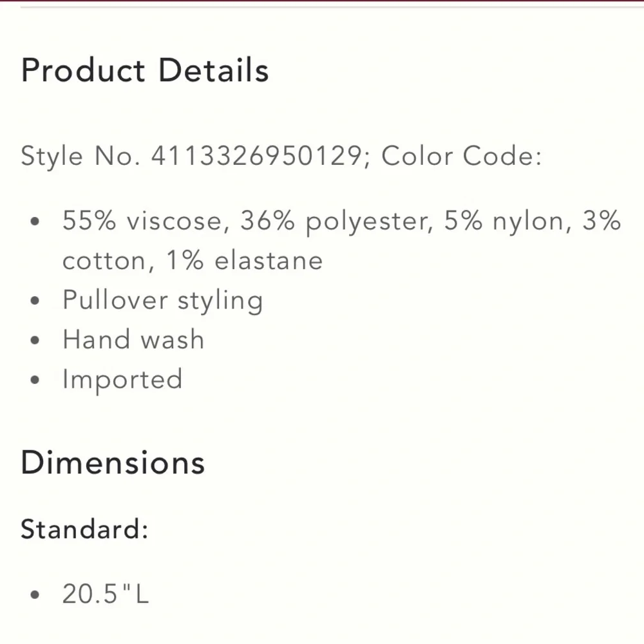Click the 20.5"L measurement
This screenshot has height=644, width=644.
tap(106, 594)
